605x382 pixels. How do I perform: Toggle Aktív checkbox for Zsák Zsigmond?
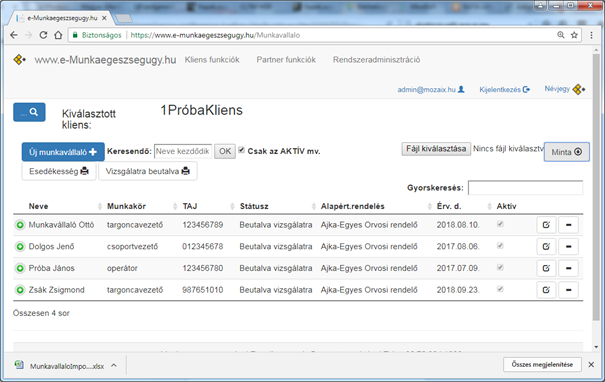pos(500,289)
